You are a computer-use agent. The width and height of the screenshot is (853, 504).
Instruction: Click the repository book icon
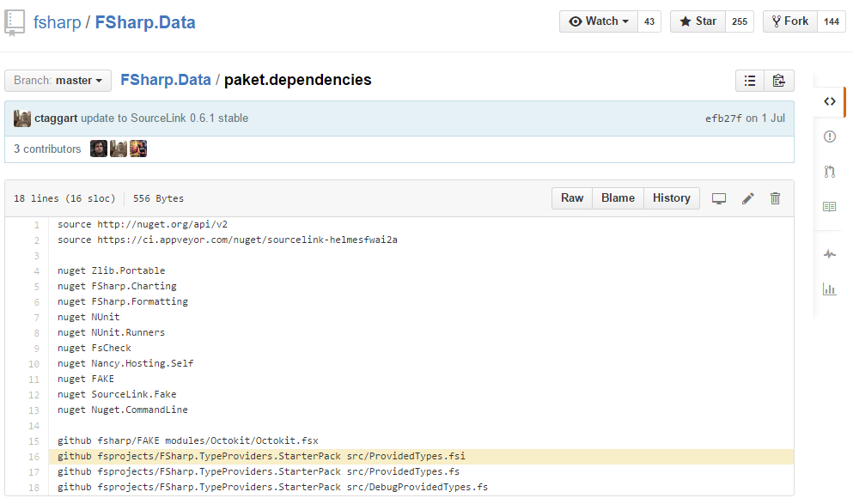(x=14, y=23)
